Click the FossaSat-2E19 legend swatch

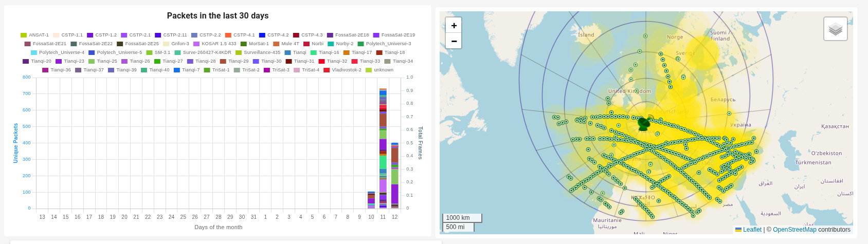pos(376,35)
